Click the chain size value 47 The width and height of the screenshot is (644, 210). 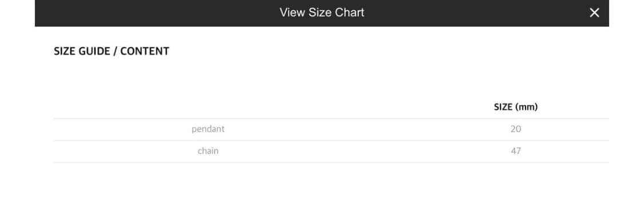pos(516,151)
